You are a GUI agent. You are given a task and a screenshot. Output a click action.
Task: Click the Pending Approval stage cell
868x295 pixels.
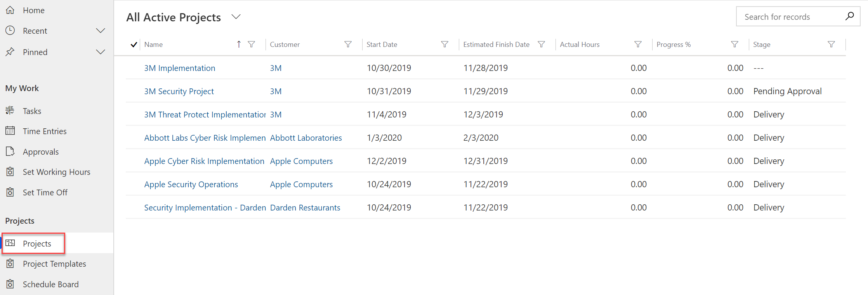click(787, 91)
